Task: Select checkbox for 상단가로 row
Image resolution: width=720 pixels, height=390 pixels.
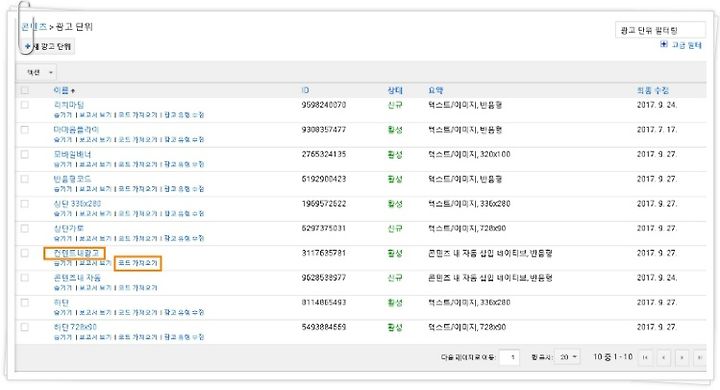Action: [x=25, y=229]
